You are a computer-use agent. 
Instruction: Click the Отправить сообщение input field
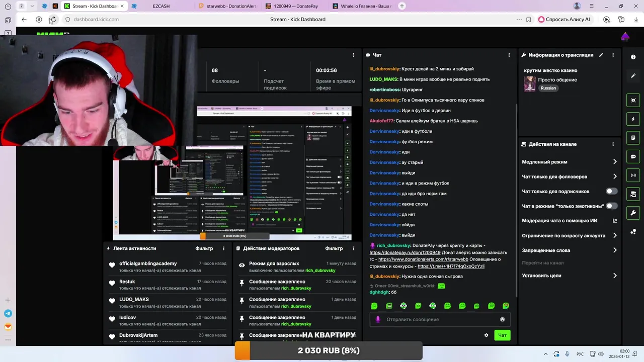click(x=440, y=319)
